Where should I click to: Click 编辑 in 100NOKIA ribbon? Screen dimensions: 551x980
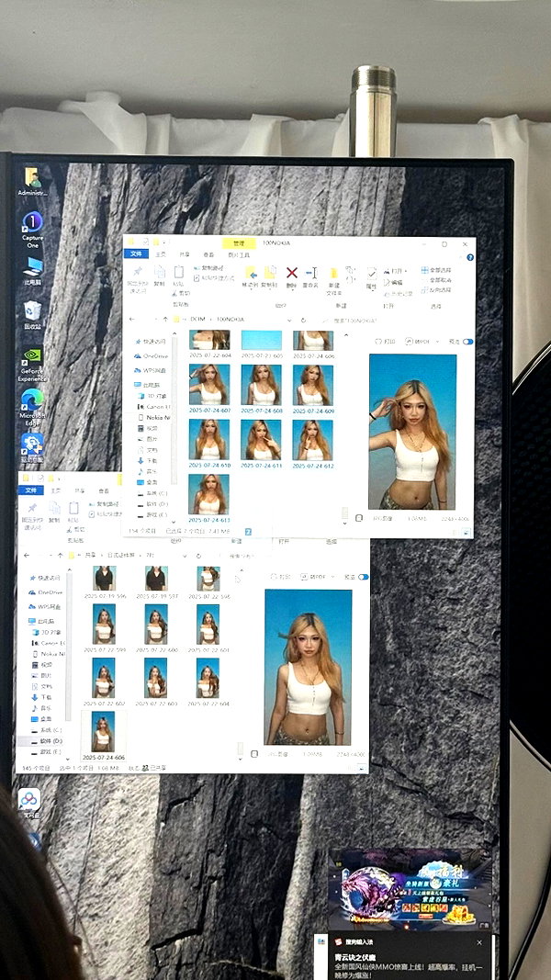(393, 282)
